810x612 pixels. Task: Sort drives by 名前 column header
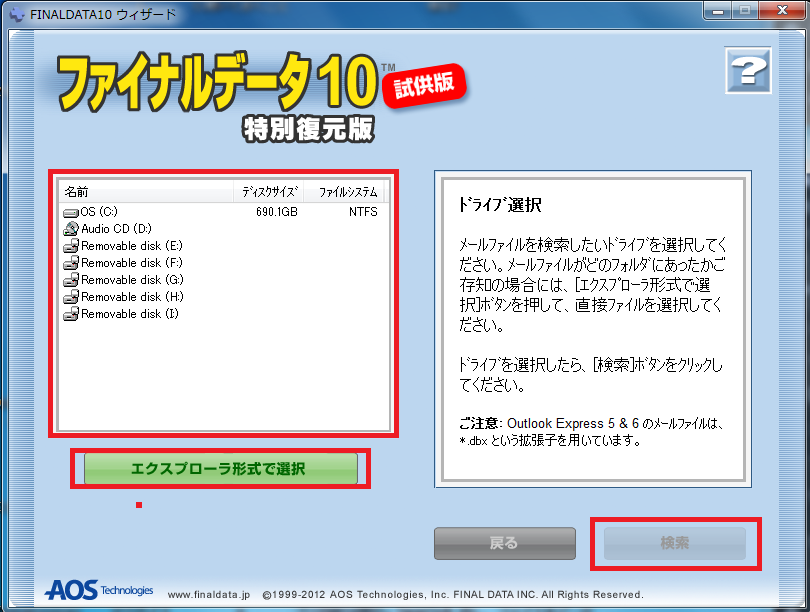(146, 192)
